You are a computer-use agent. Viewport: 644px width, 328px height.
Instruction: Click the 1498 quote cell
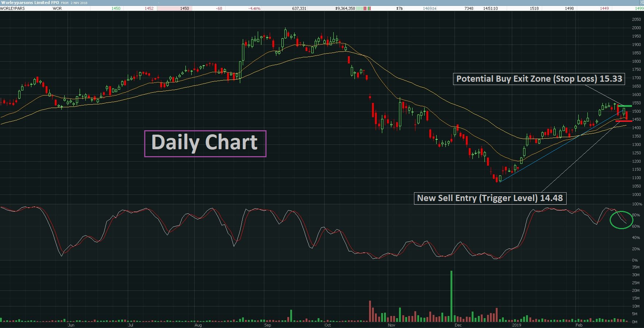pyautogui.click(x=569, y=8)
